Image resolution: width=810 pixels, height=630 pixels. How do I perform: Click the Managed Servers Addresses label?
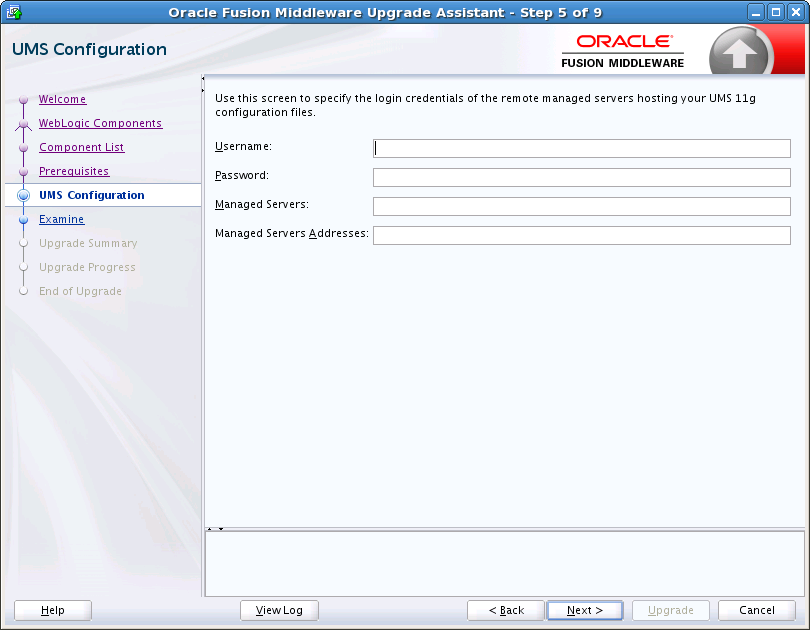[292, 233]
